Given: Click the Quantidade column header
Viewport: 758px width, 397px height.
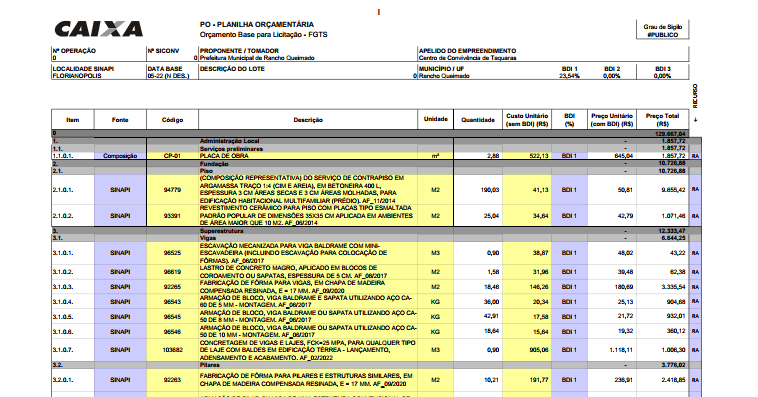Looking at the screenshot, I should [x=478, y=120].
